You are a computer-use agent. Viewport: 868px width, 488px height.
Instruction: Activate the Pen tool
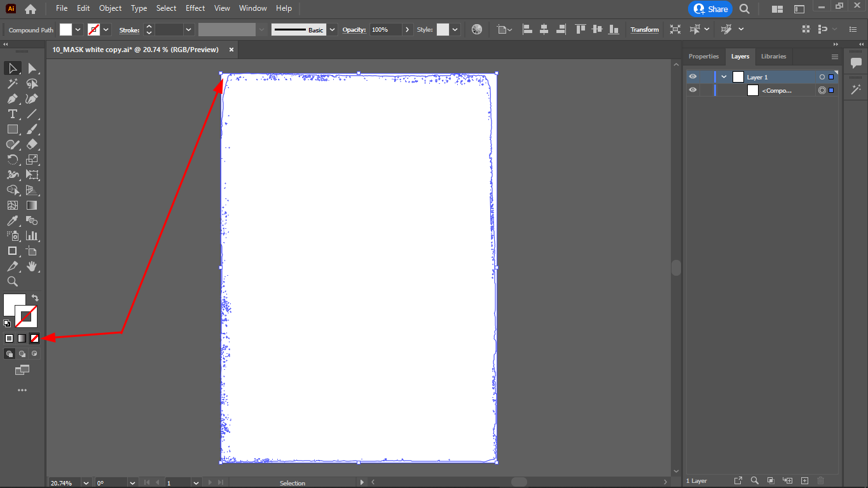coord(11,98)
